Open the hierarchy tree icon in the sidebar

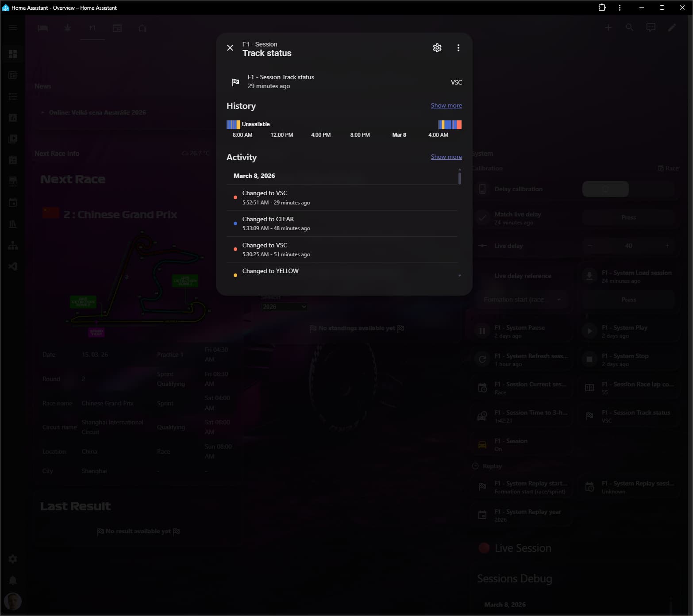pos(13,245)
